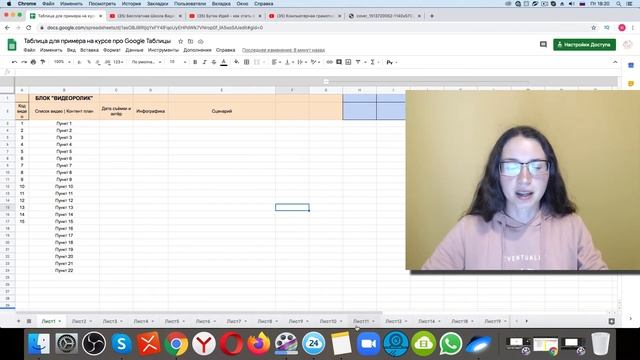Open the Explore button at the bottom right
The image size is (640, 360).
[611, 321]
